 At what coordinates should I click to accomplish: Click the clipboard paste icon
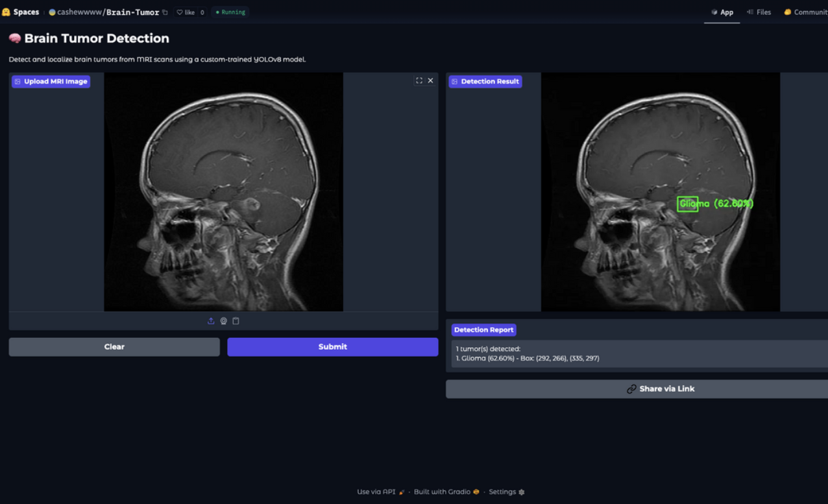pos(236,321)
